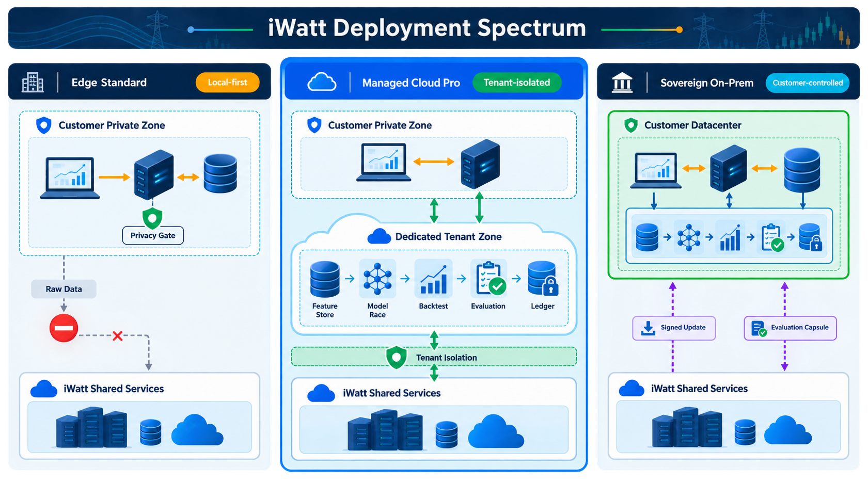
Task: Click the Ledger label
Action: [x=543, y=306]
